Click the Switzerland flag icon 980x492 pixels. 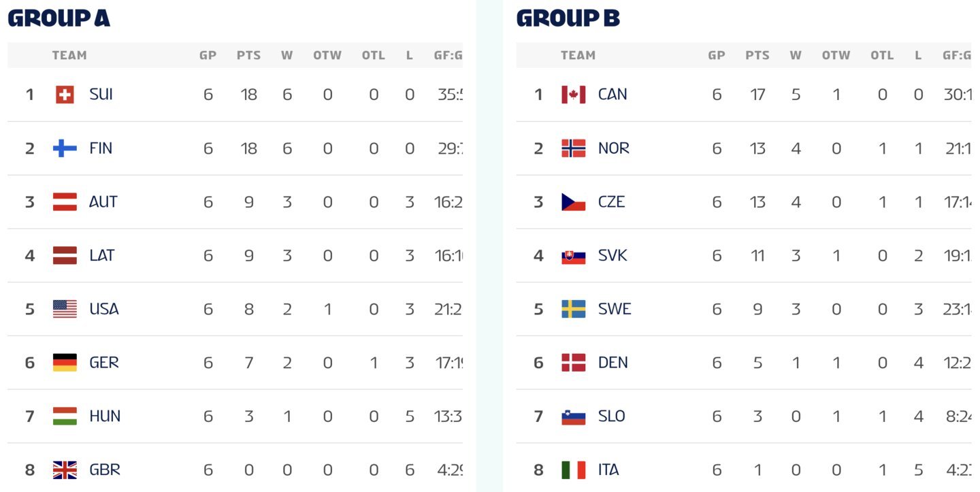click(x=65, y=95)
